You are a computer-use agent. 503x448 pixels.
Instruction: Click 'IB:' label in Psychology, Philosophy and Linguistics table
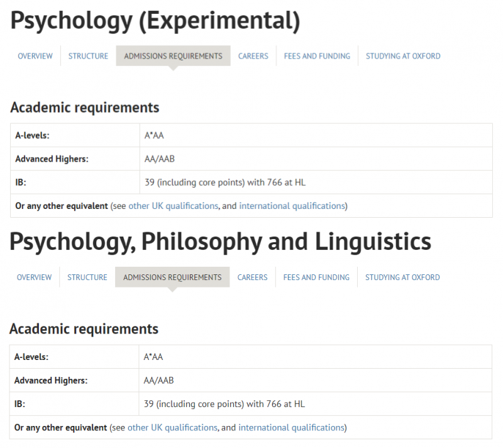point(20,404)
